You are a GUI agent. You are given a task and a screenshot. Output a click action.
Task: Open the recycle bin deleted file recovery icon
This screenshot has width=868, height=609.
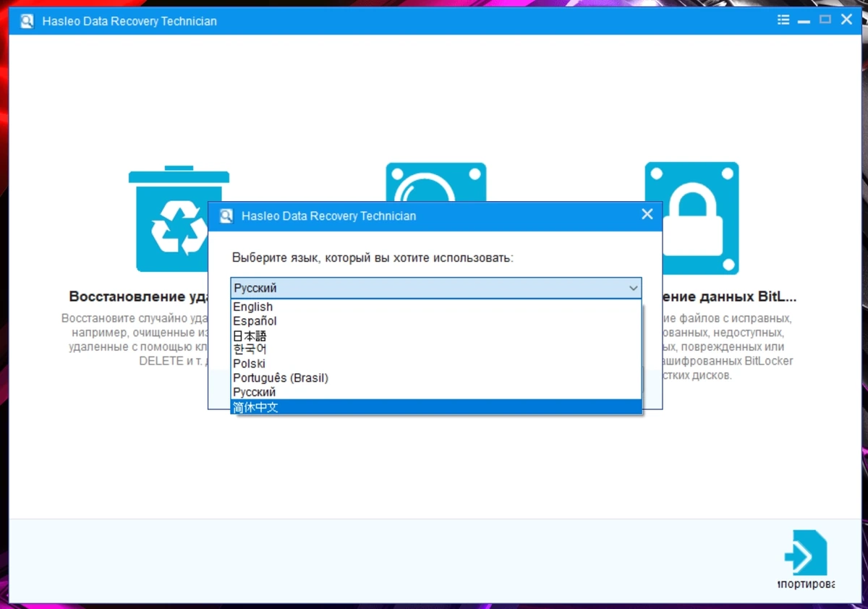(179, 219)
